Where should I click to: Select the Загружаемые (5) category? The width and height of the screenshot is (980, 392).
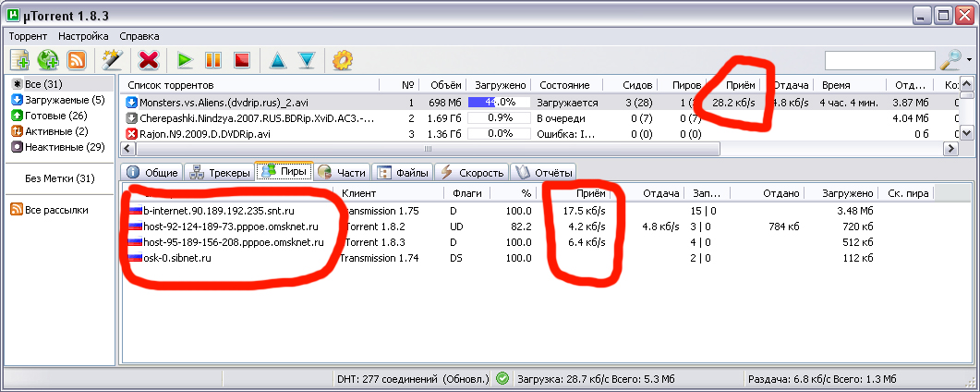57,100
